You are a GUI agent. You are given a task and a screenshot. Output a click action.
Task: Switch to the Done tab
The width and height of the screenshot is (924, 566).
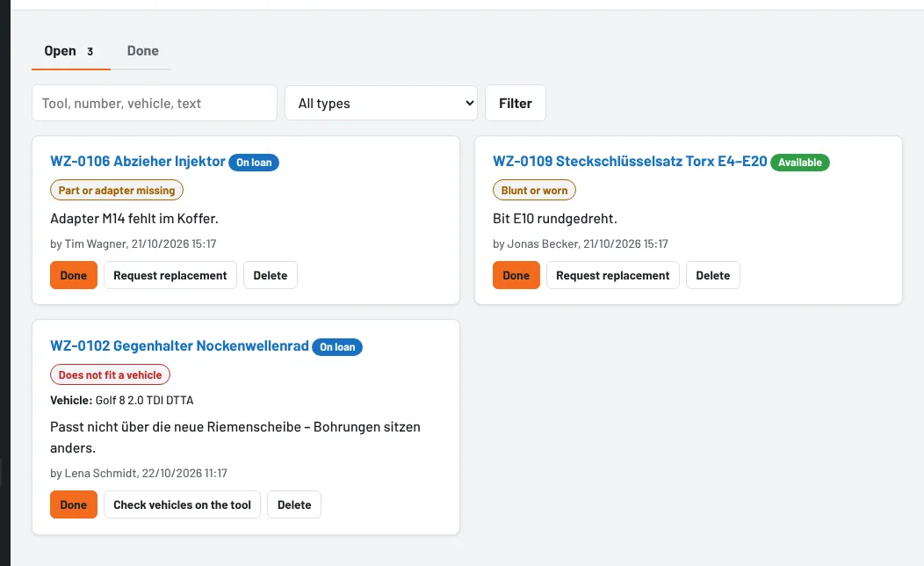tap(142, 51)
